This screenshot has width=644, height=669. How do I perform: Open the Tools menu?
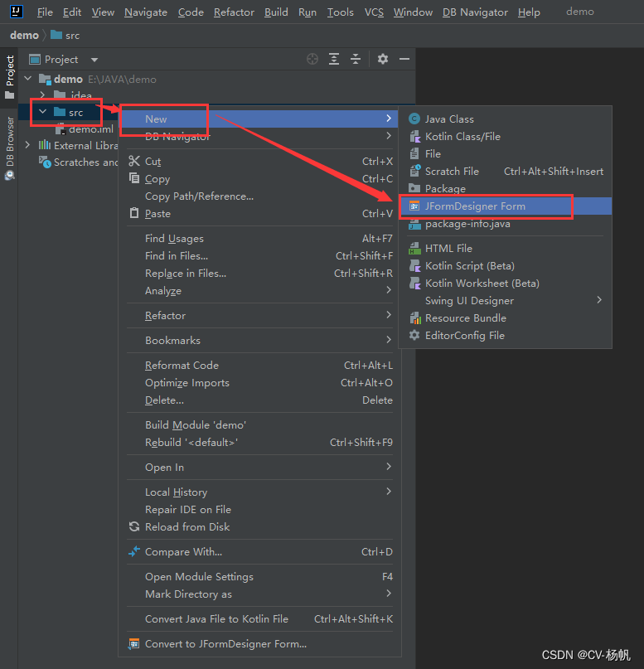coord(340,12)
